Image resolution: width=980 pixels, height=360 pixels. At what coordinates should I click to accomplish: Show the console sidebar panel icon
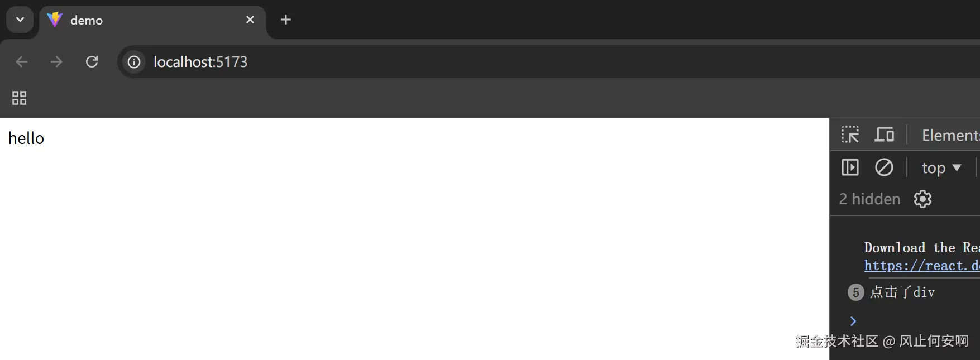(850, 167)
